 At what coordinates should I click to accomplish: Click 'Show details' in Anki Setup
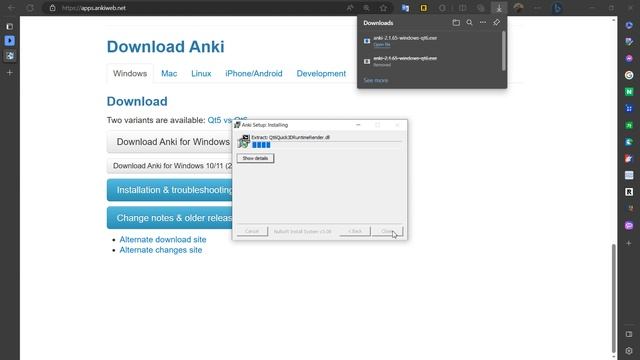pyautogui.click(x=256, y=158)
